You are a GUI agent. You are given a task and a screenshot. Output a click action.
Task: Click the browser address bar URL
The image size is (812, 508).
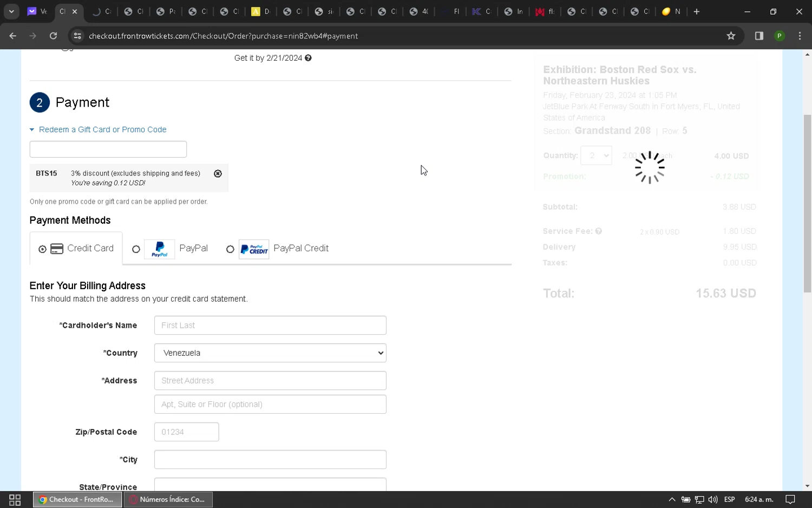click(223, 36)
